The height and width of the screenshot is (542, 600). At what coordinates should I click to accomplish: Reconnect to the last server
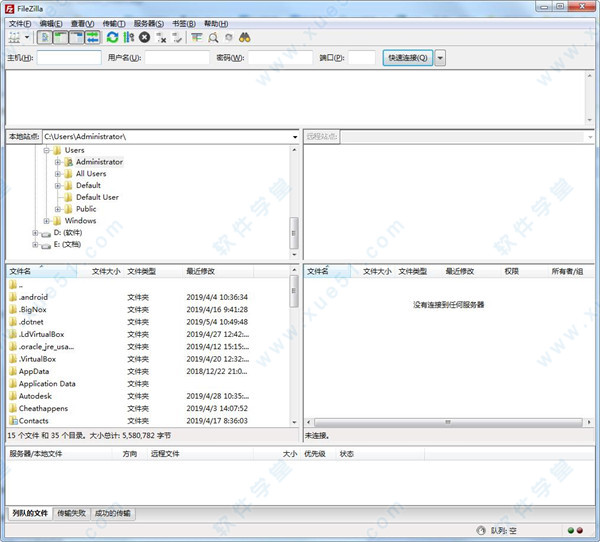pos(177,38)
